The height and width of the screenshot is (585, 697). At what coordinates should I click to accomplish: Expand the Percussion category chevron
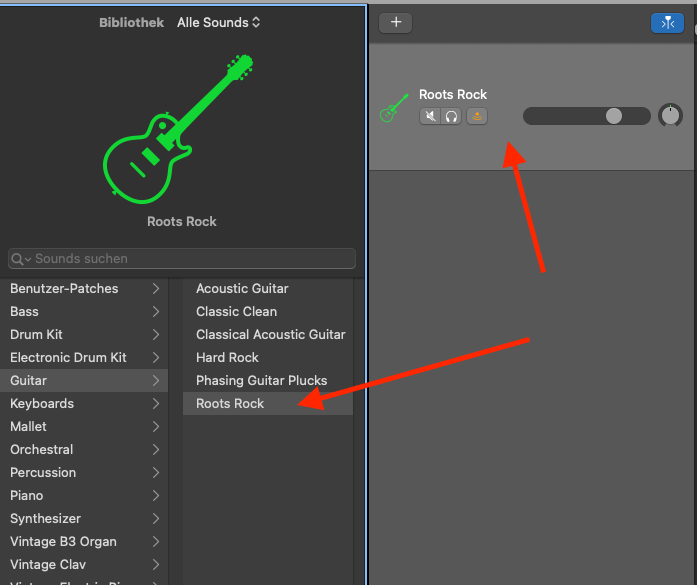(x=156, y=473)
